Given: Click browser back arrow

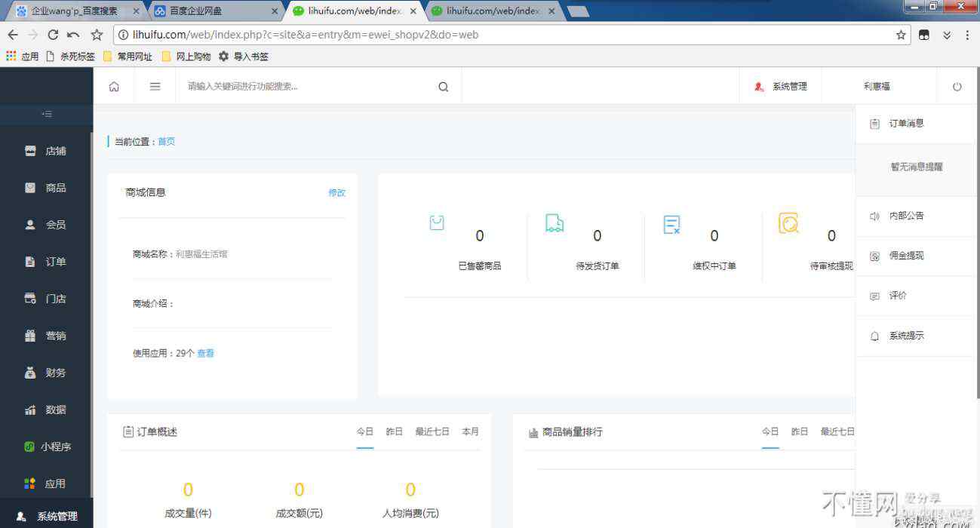Looking at the screenshot, I should (x=13, y=35).
